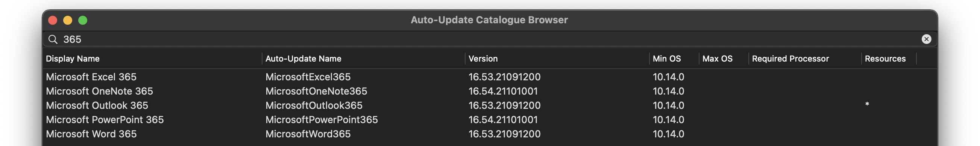The height and width of the screenshot is (146, 980).
Task: Select the Microsoft Word 365 row
Action: tap(490, 134)
